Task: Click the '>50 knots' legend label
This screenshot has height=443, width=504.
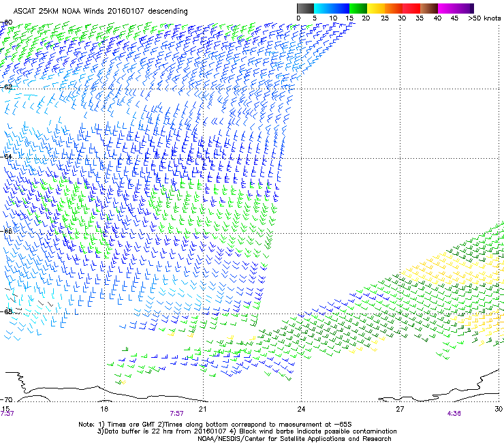Action: [x=484, y=18]
